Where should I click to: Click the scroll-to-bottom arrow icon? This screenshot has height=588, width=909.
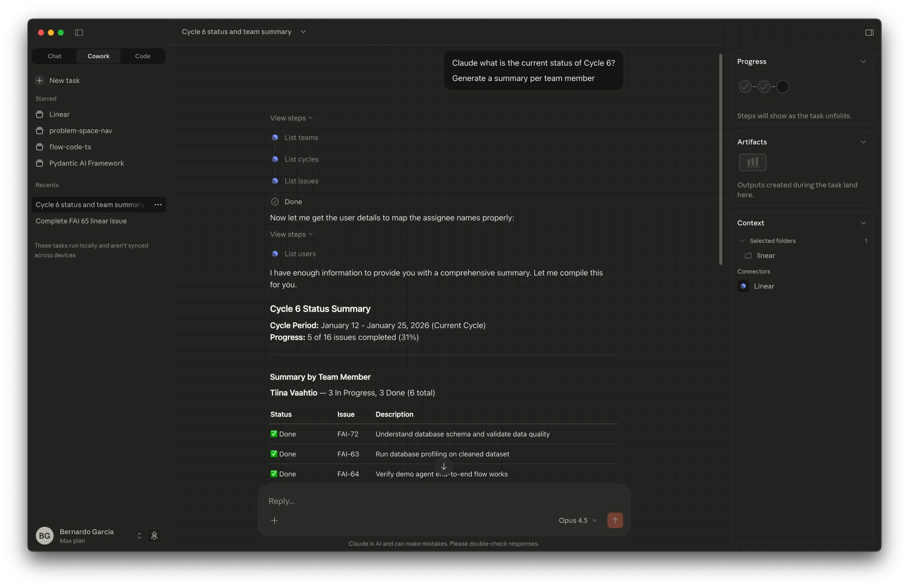444,467
